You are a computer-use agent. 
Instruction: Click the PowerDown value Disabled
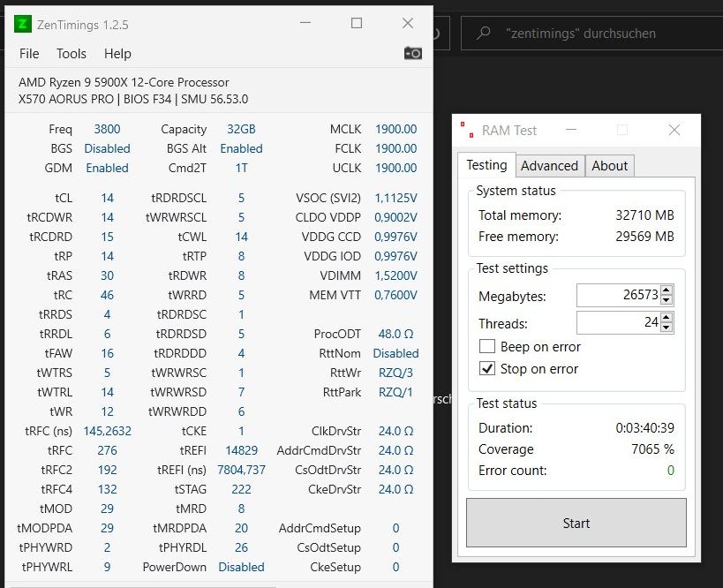(241, 567)
